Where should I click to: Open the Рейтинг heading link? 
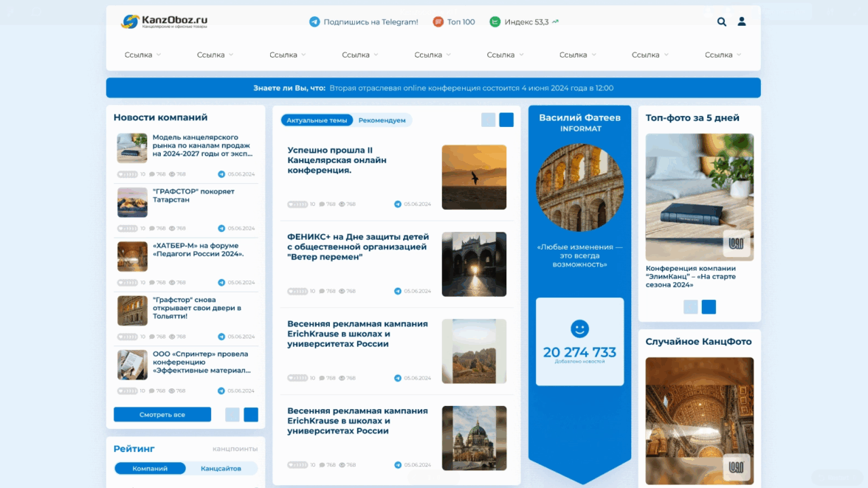pos(134,449)
